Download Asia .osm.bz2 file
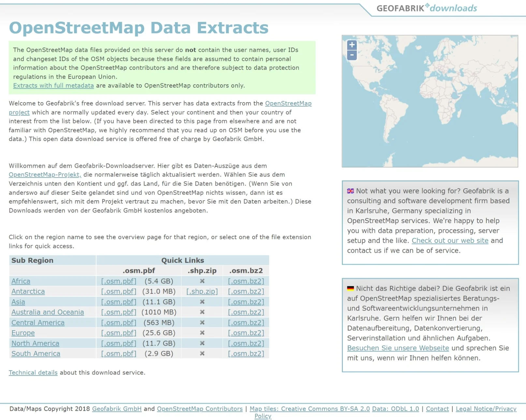The height and width of the screenshot is (420, 526). [x=246, y=302]
